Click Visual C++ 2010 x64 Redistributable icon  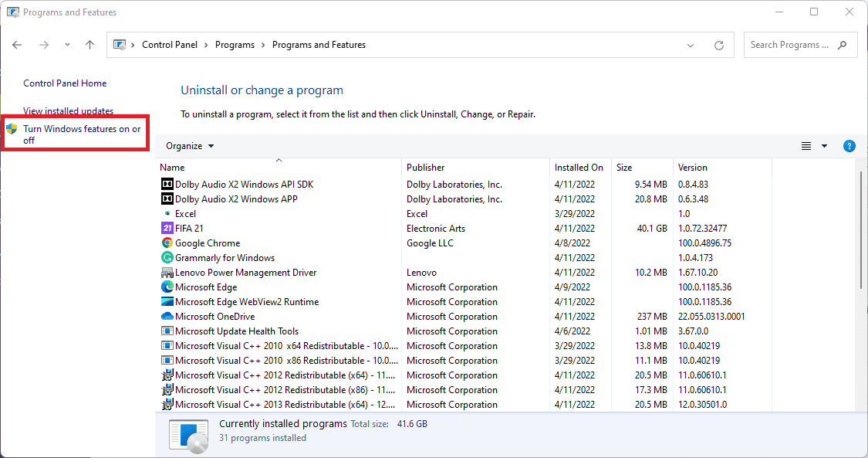tap(167, 345)
